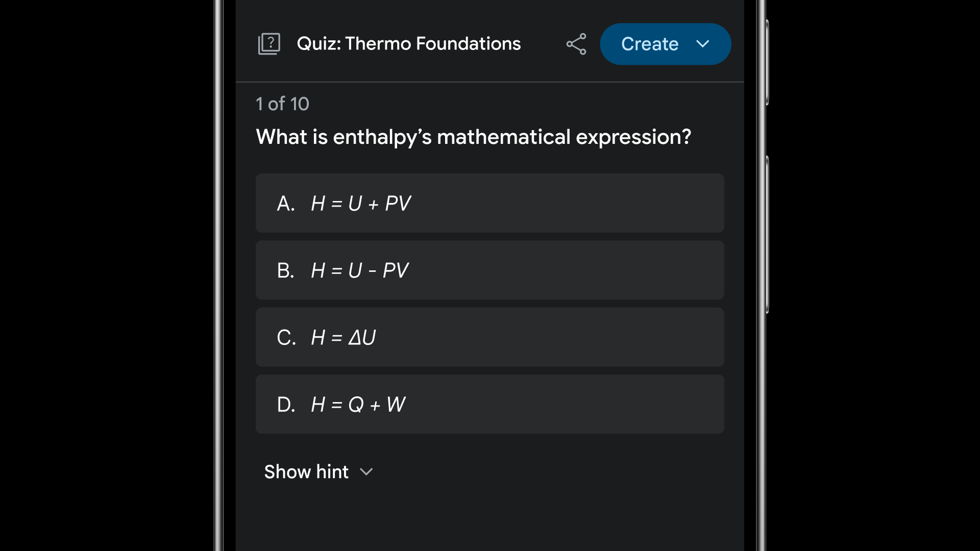Select answer B: H = U - PV
Image resolution: width=980 pixels, height=551 pixels.
coord(489,270)
